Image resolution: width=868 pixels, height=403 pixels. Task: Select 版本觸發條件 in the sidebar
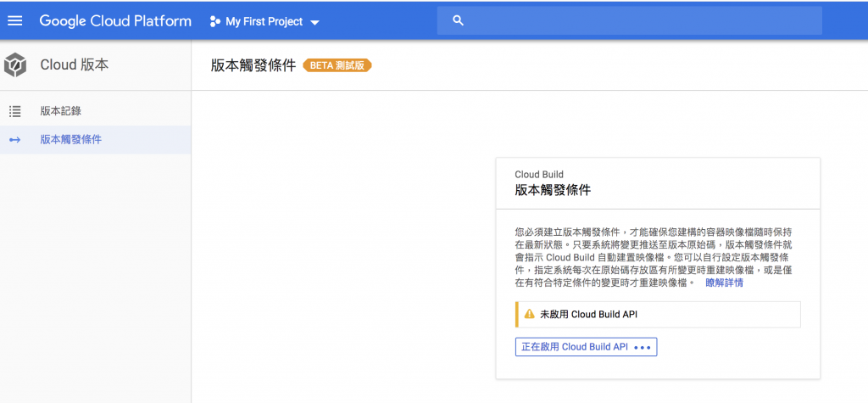95,140
